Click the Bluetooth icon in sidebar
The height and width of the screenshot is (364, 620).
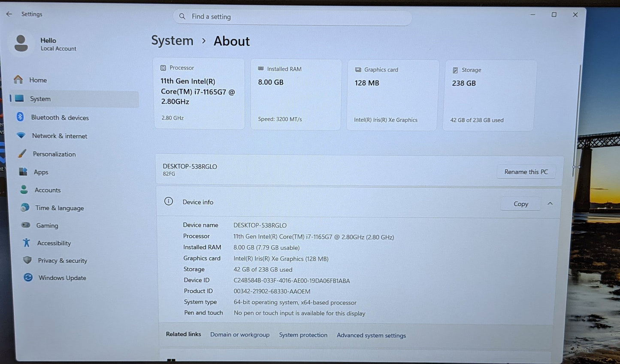[x=20, y=117]
